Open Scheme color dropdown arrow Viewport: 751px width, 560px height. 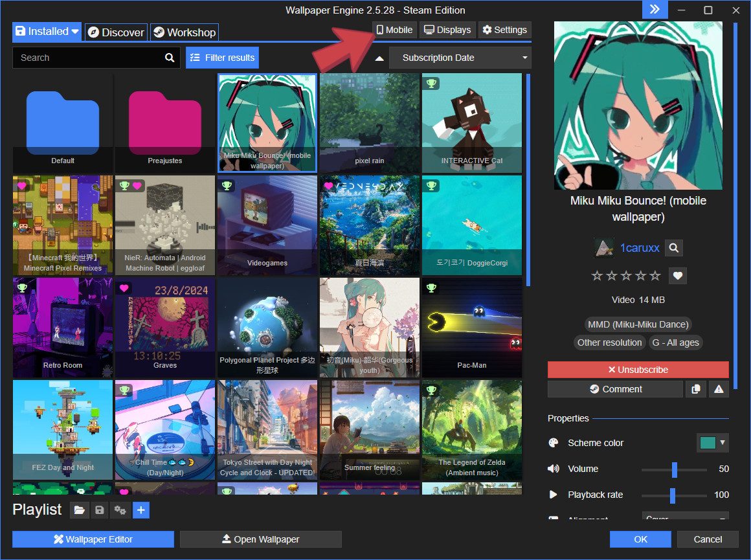click(x=723, y=443)
